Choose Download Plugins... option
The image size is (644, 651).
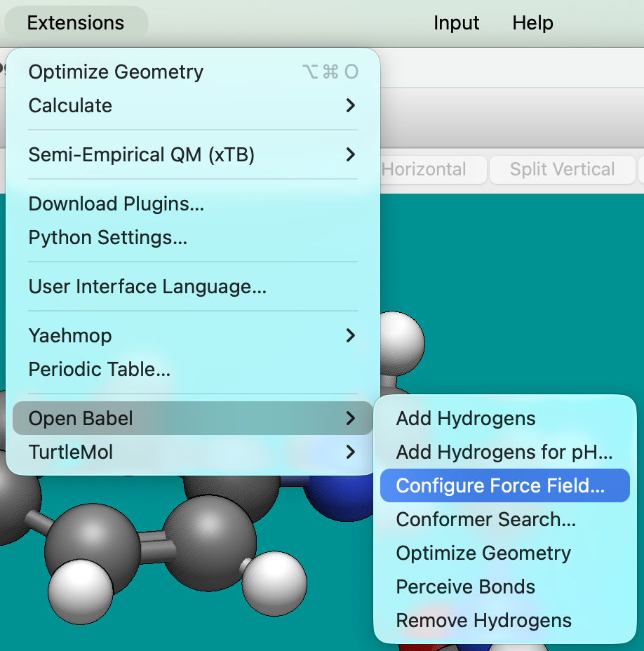116,203
